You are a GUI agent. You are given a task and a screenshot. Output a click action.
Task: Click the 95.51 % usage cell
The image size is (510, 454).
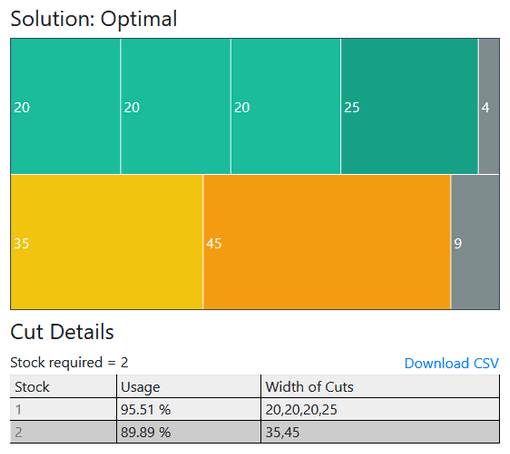coord(189,409)
